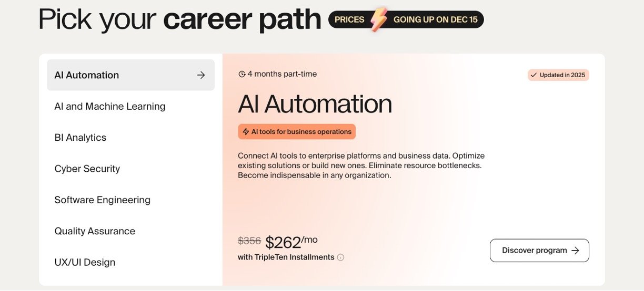644x291 pixels.
Task: Open the BI Analytics career path
Action: [x=80, y=138]
